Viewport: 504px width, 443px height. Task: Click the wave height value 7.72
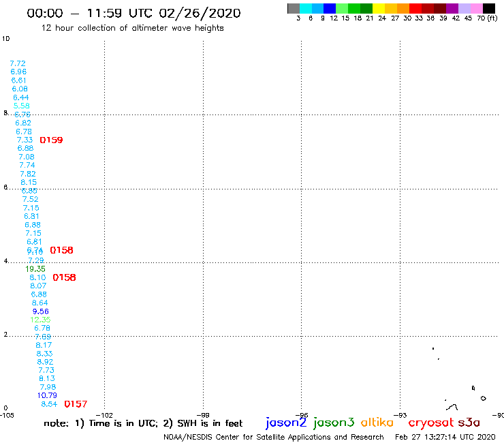[18, 63]
